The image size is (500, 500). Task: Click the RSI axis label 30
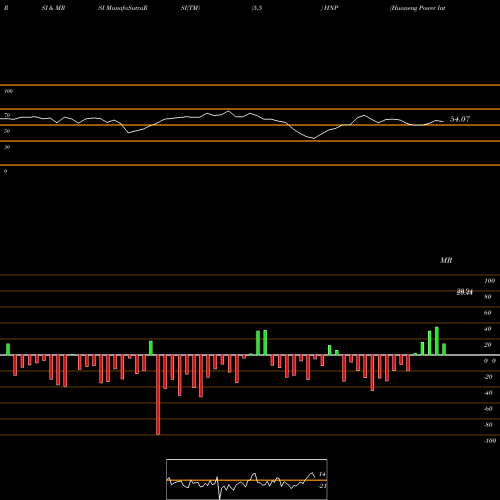7,147
